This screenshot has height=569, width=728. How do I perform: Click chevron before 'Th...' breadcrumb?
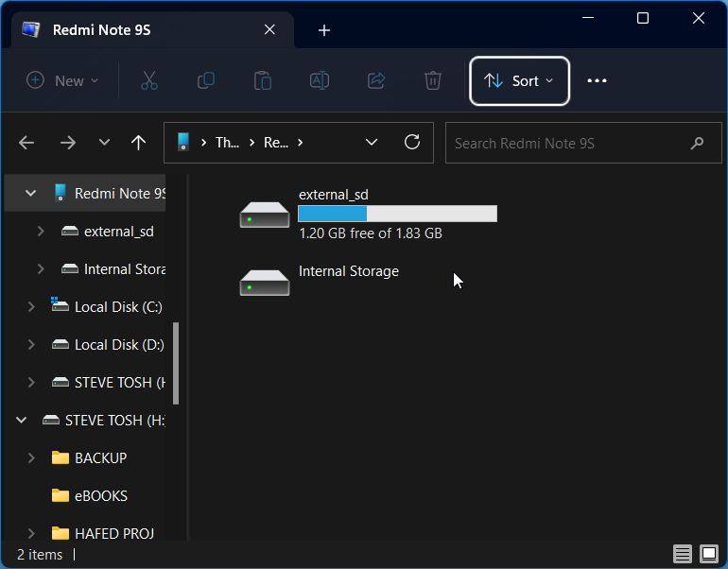pyautogui.click(x=203, y=143)
